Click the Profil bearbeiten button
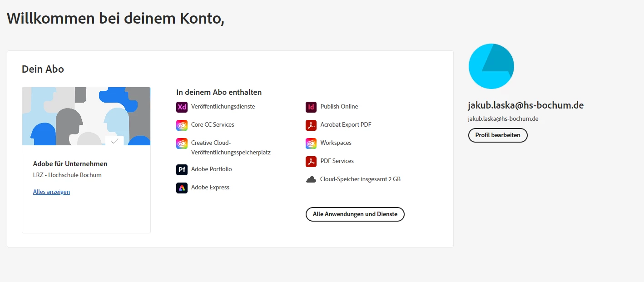Image resolution: width=644 pixels, height=282 pixels. (498, 135)
